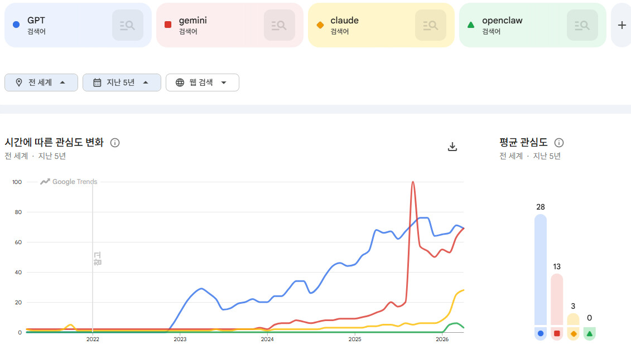Click the note marker near 2022
The height and width of the screenshot is (364, 631).
tap(98, 259)
